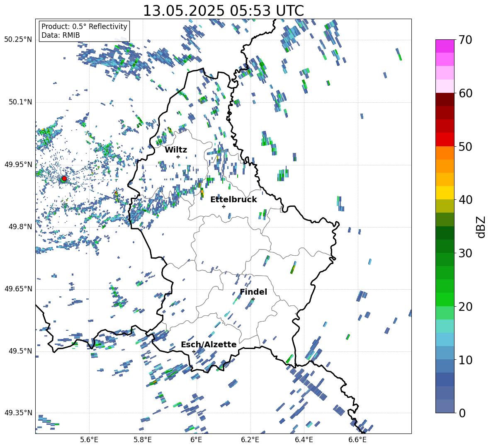Click the 49.95°N latitude label
This screenshot has width=491, height=448.
18,165
